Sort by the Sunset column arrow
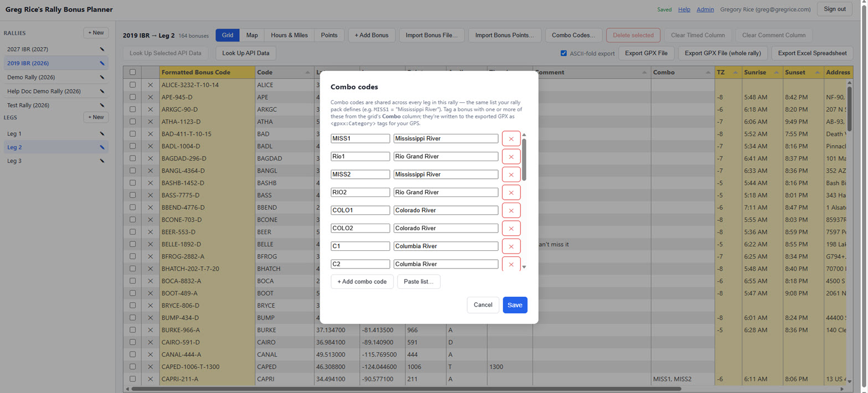The height and width of the screenshot is (393, 868). coord(817,73)
